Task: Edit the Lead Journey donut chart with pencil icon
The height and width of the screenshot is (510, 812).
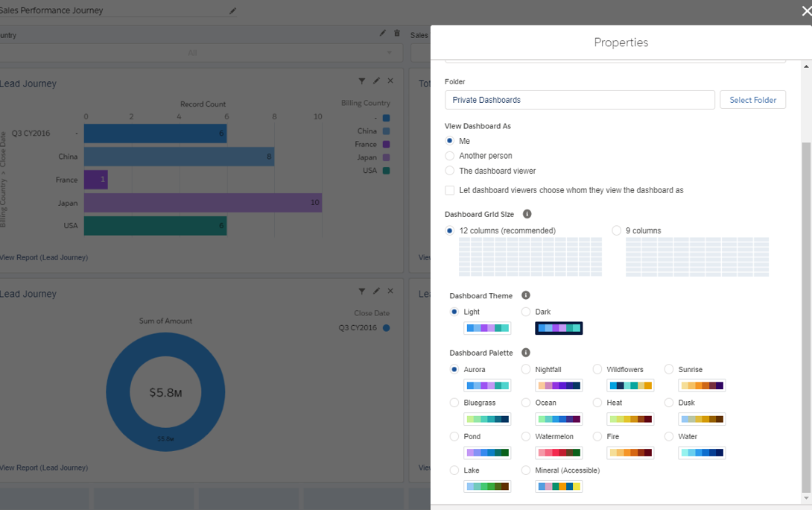Action: pyautogui.click(x=376, y=291)
